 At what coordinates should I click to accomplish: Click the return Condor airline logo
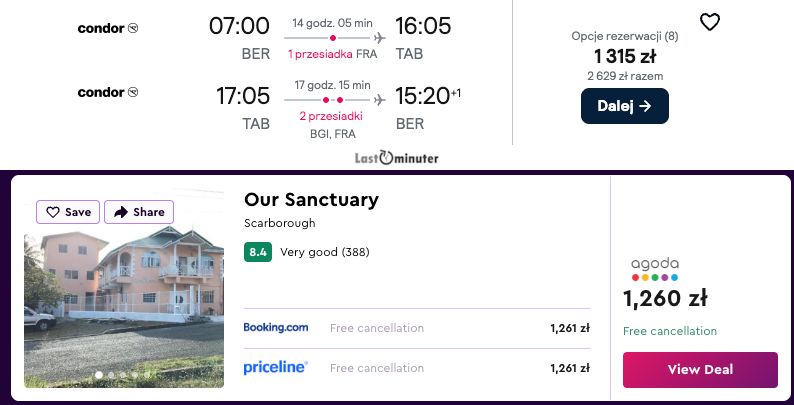(x=108, y=93)
